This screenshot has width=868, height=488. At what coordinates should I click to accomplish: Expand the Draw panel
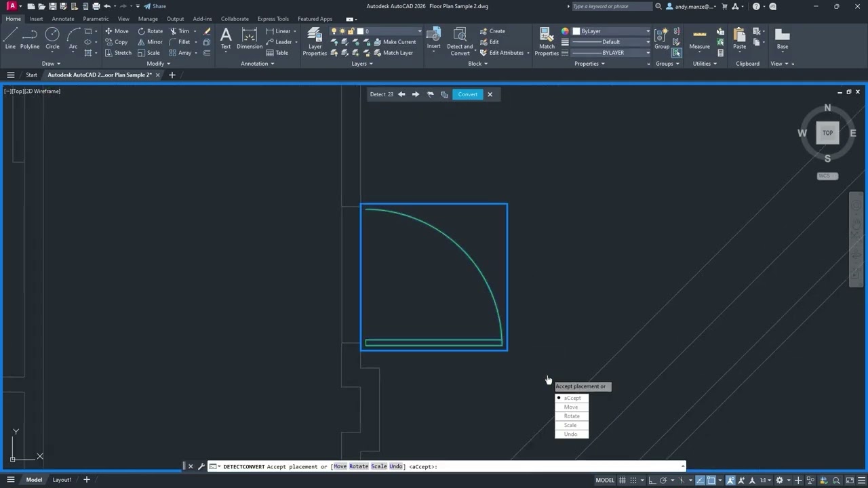coord(51,64)
